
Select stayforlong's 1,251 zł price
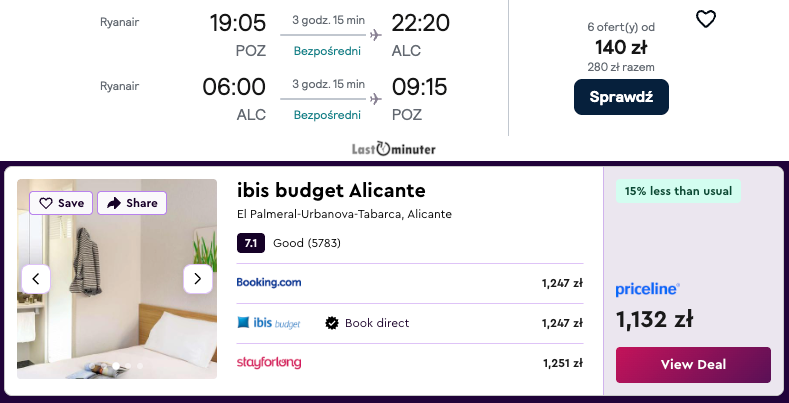tap(562, 362)
